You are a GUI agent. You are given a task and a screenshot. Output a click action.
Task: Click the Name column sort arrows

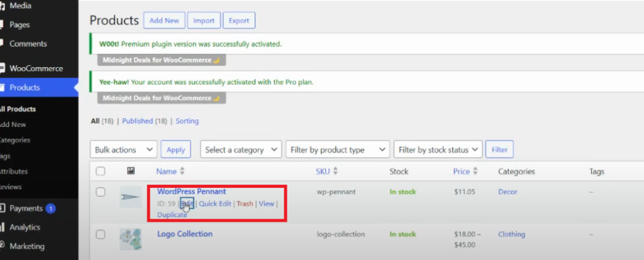pos(182,171)
